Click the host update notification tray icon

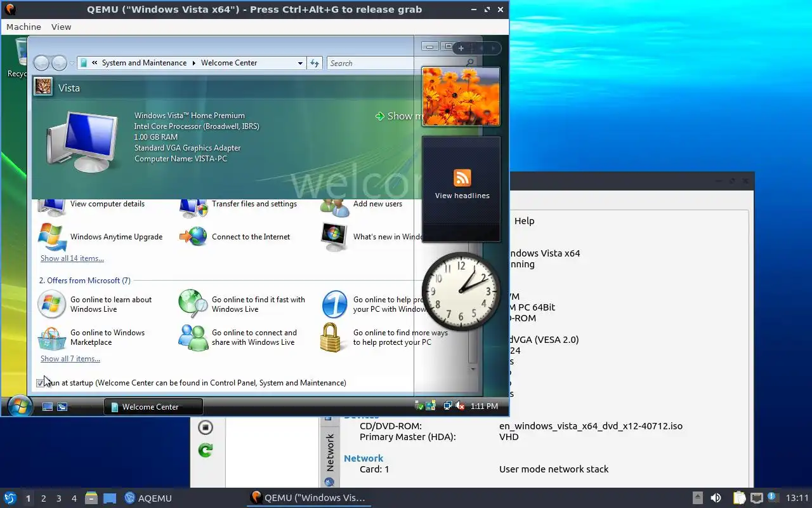pyautogui.click(x=773, y=497)
